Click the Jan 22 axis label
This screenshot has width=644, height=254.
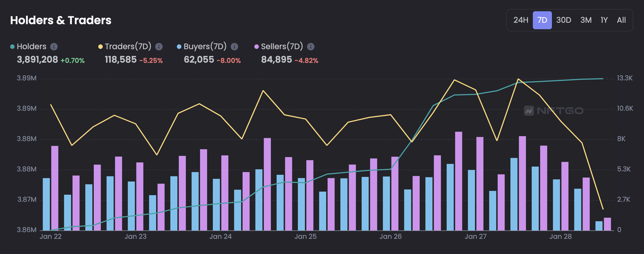(x=51, y=237)
